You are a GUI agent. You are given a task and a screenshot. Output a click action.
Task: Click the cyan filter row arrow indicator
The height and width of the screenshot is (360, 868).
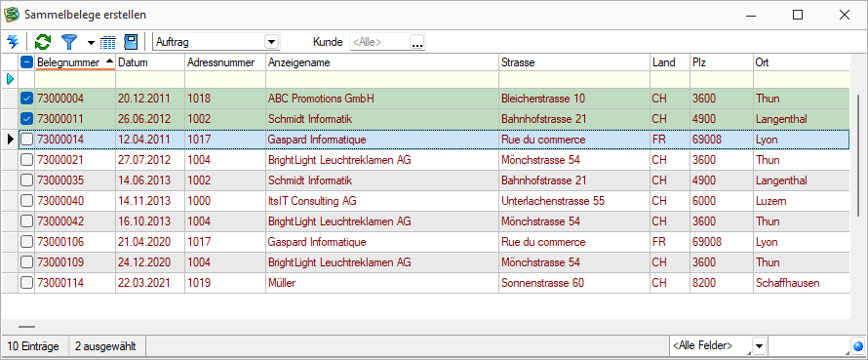10,79
